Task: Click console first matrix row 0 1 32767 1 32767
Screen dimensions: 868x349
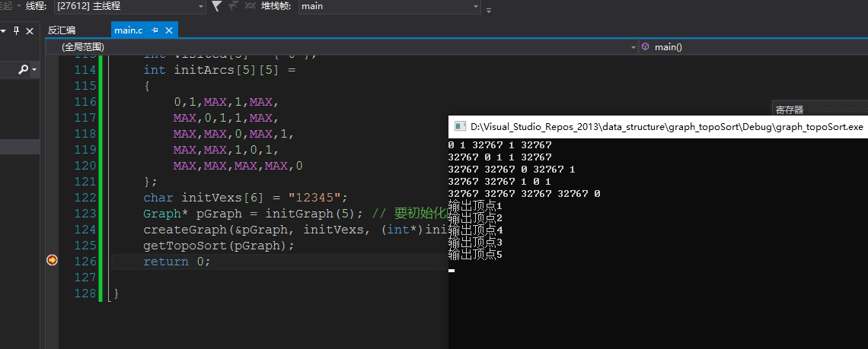Action: 500,145
